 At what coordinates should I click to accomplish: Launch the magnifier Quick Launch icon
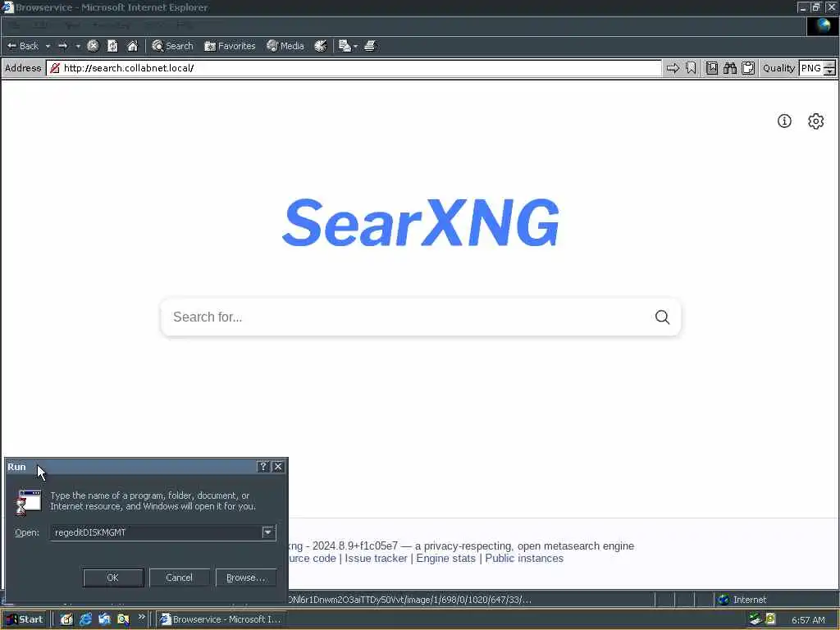tap(123, 619)
